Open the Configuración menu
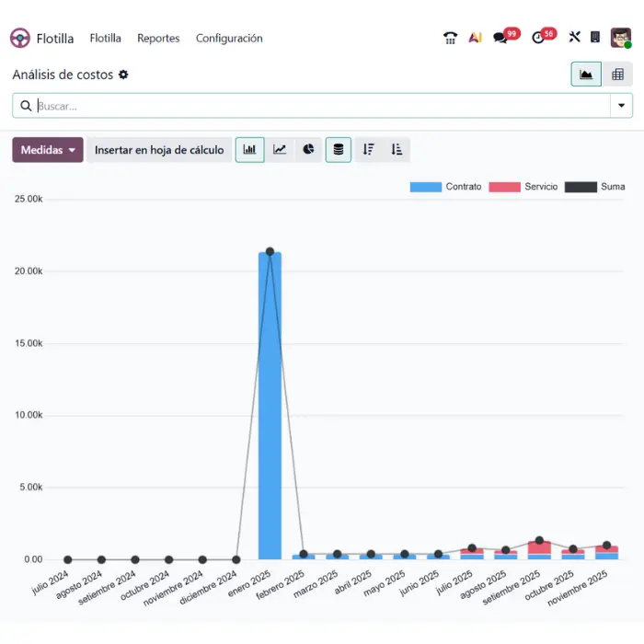The height and width of the screenshot is (644, 644). (229, 39)
